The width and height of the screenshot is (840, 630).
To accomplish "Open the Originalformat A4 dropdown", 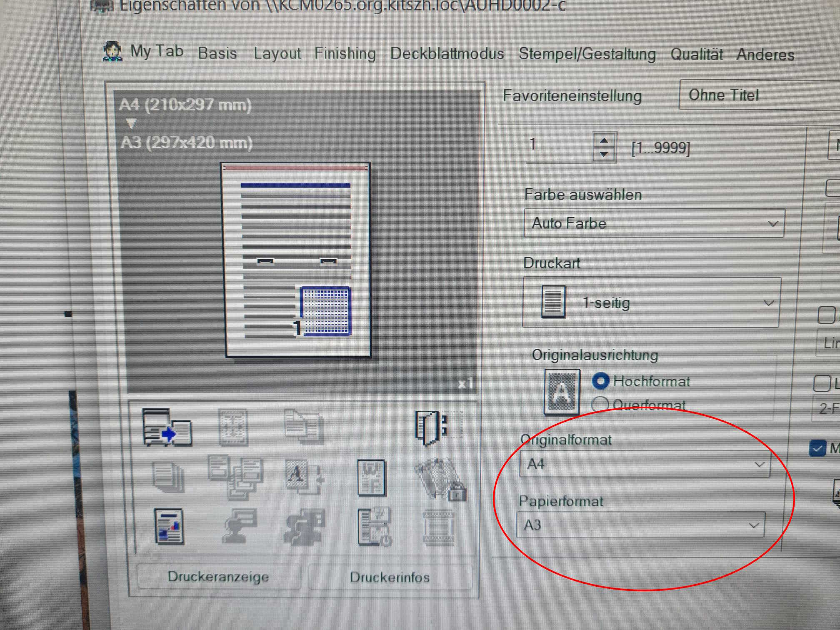I will click(645, 464).
